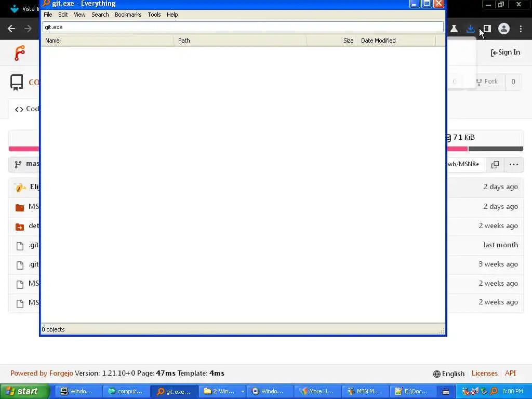Sort results by Name column
The width and height of the screenshot is (532, 399).
tap(107, 41)
